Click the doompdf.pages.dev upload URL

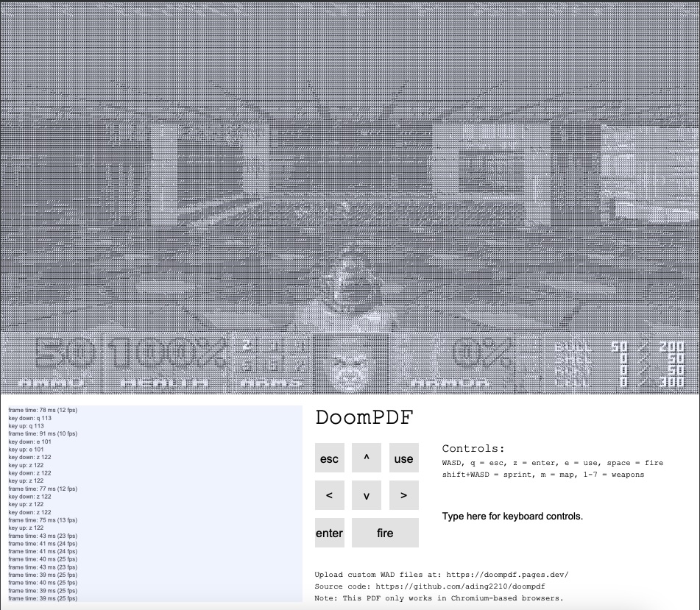point(507,575)
